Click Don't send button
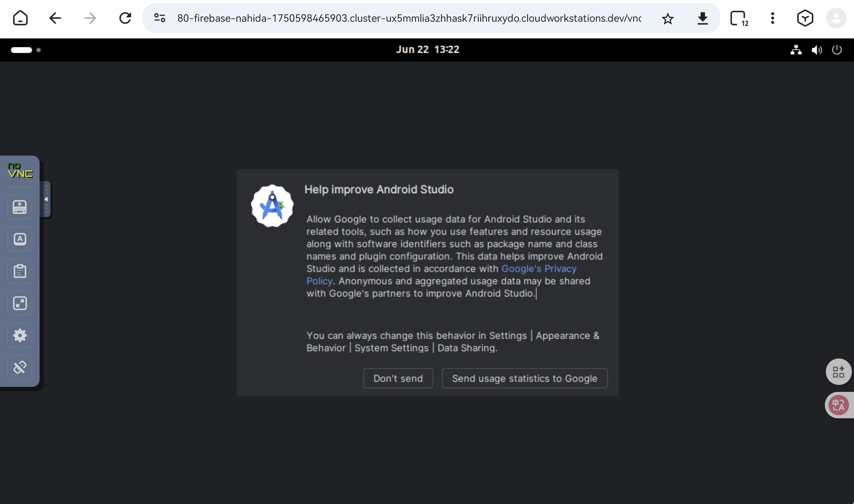Screen dimensions: 854x504 coord(398,378)
